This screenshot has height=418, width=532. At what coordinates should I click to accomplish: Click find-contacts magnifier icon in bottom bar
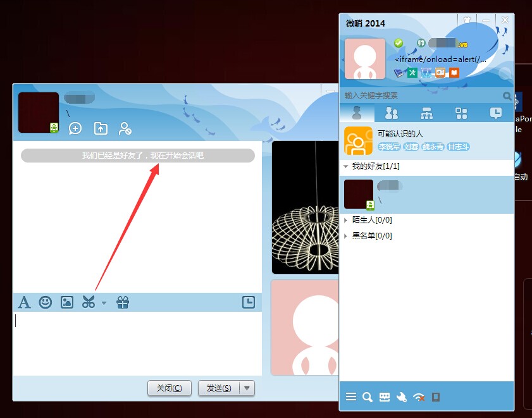coord(367,396)
